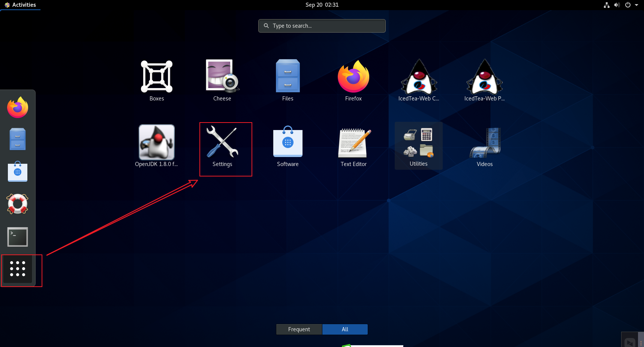
Task: Click the power icon in top bar
Action: pos(628,5)
